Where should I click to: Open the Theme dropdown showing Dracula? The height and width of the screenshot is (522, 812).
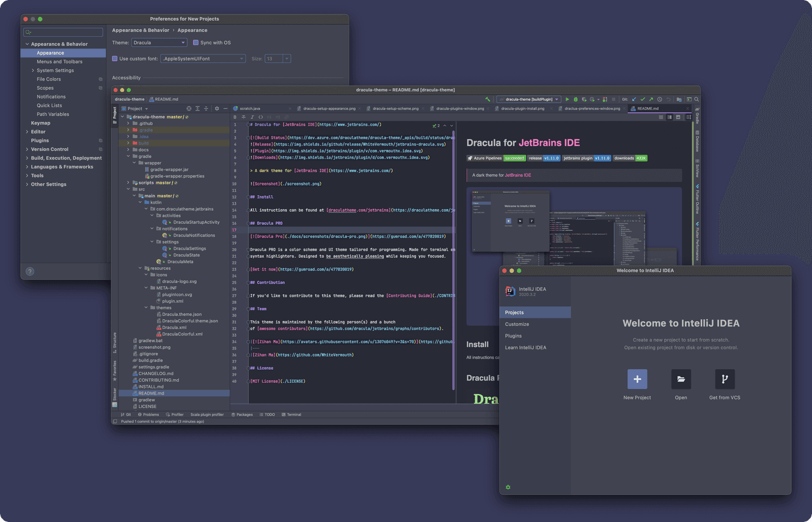159,42
